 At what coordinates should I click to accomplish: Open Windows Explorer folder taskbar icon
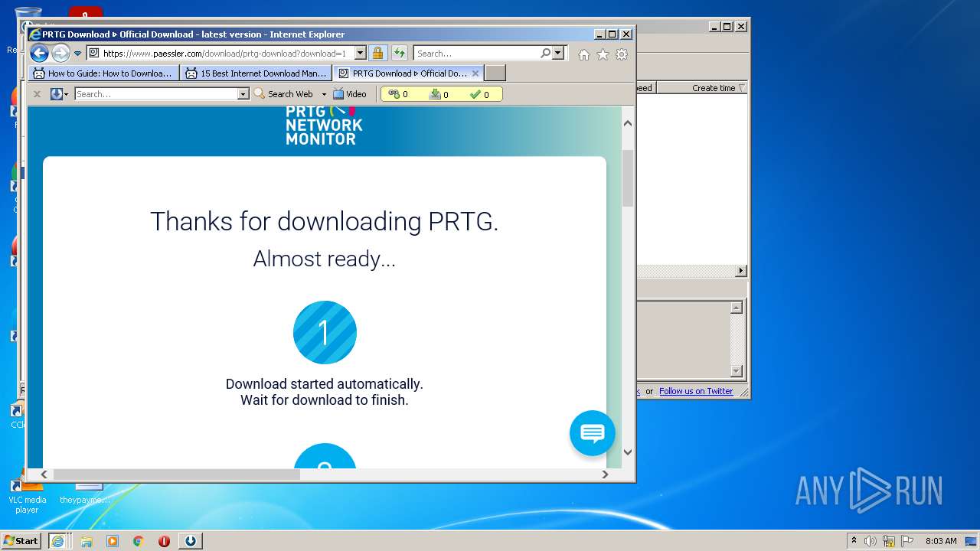(87, 541)
